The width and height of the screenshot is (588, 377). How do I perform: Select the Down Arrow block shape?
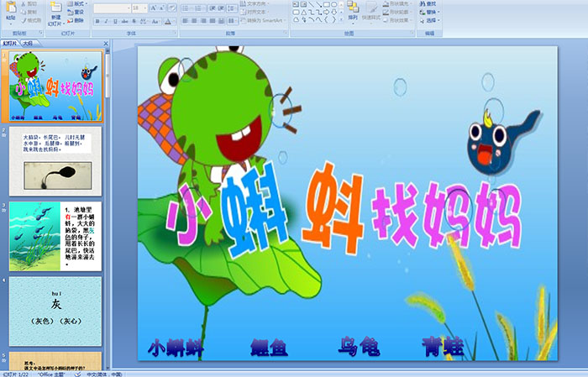click(333, 13)
